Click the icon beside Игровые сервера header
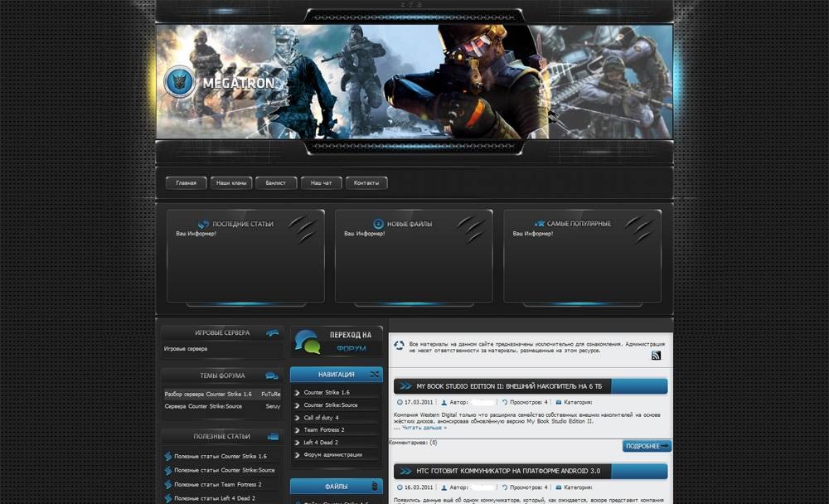829x504 pixels. click(272, 332)
